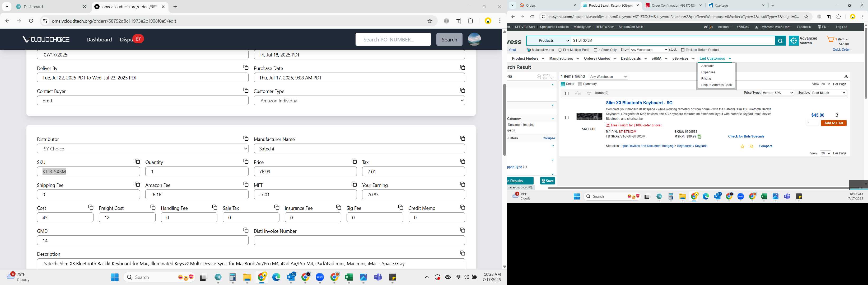Screen dimensions: 868x285
Task: Choose Ship-to Address Book menu entry
Action: [x=716, y=85]
